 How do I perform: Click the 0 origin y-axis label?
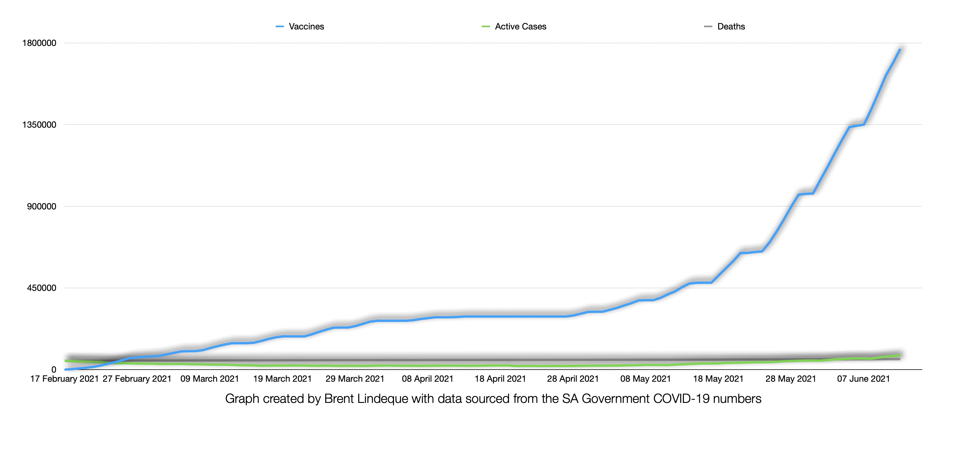[x=54, y=370]
